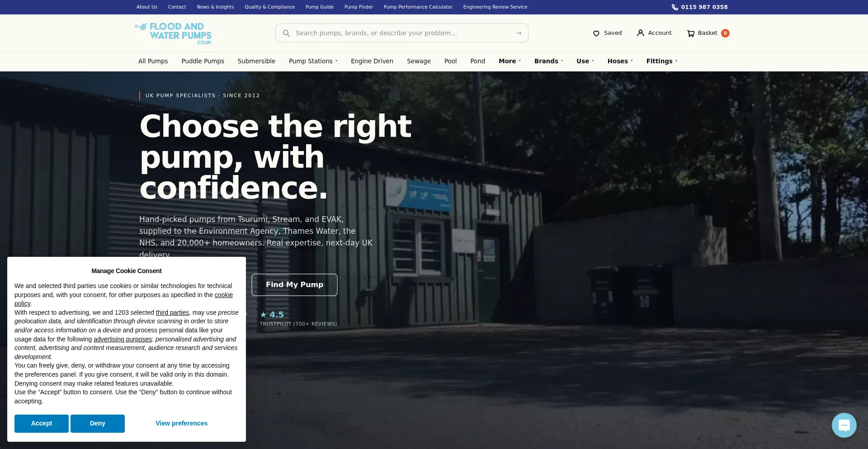The width and height of the screenshot is (868, 449).
Task: Open the Pump Guide link
Action: click(320, 7)
